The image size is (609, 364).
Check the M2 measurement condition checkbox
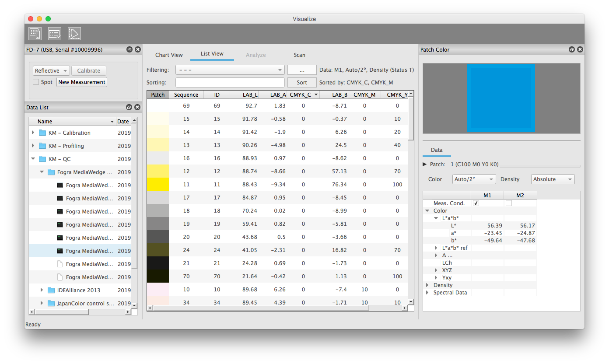click(x=509, y=203)
